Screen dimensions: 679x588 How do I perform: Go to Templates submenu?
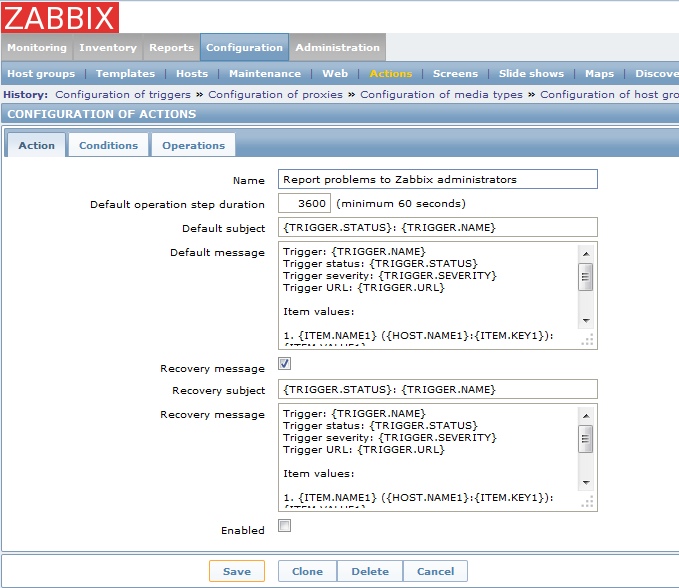point(125,74)
